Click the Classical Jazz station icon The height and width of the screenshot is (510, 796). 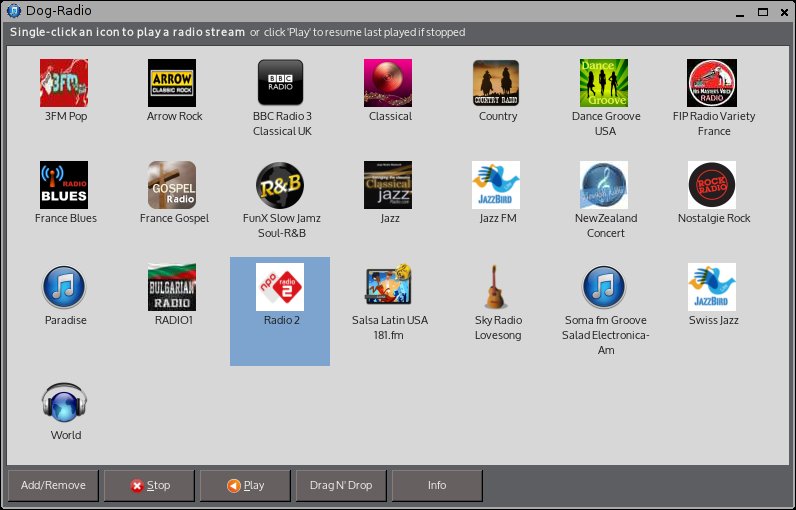tap(388, 185)
